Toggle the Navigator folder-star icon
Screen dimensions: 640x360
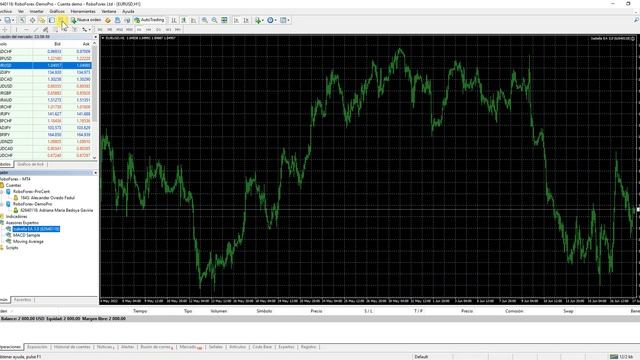[x=42, y=20]
